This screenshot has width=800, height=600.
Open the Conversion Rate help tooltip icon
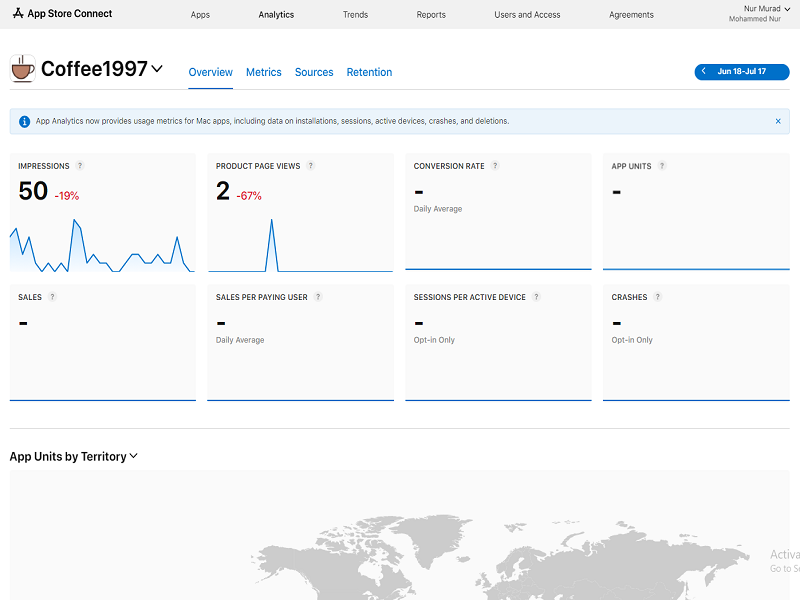(495, 166)
